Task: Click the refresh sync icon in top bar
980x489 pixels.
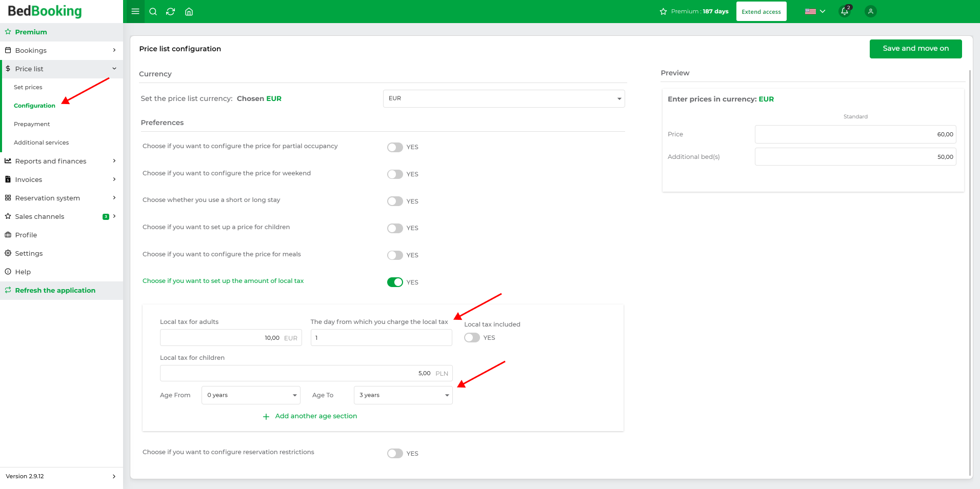Action: [x=171, y=11]
